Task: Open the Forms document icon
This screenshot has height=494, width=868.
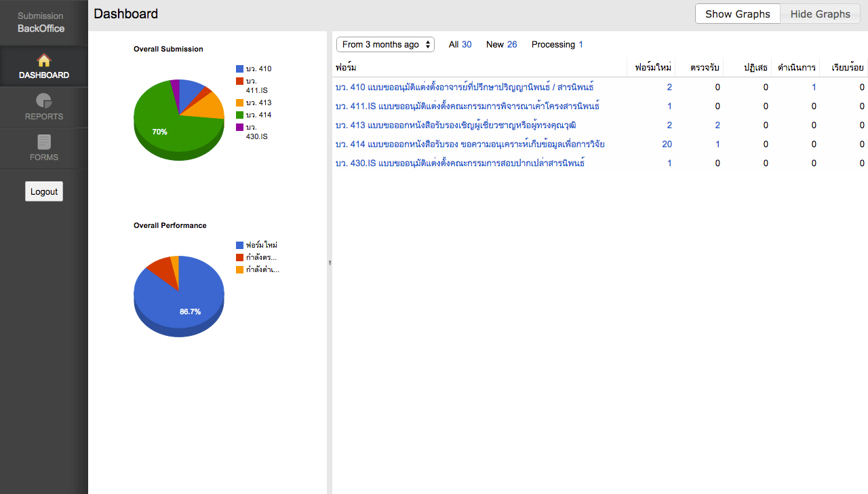Action: click(44, 142)
